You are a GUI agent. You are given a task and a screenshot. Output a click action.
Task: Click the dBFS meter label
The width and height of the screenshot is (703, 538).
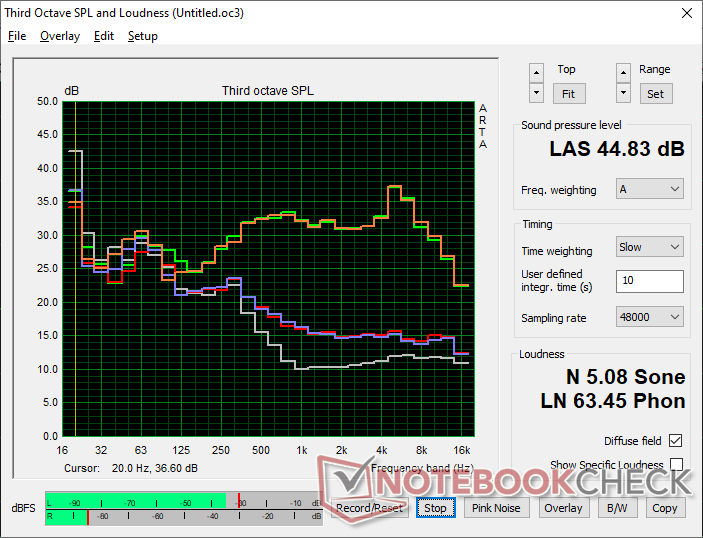pyautogui.click(x=23, y=508)
